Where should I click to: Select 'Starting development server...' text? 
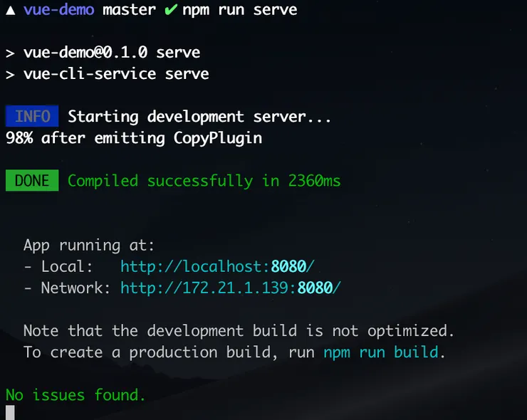(x=199, y=117)
